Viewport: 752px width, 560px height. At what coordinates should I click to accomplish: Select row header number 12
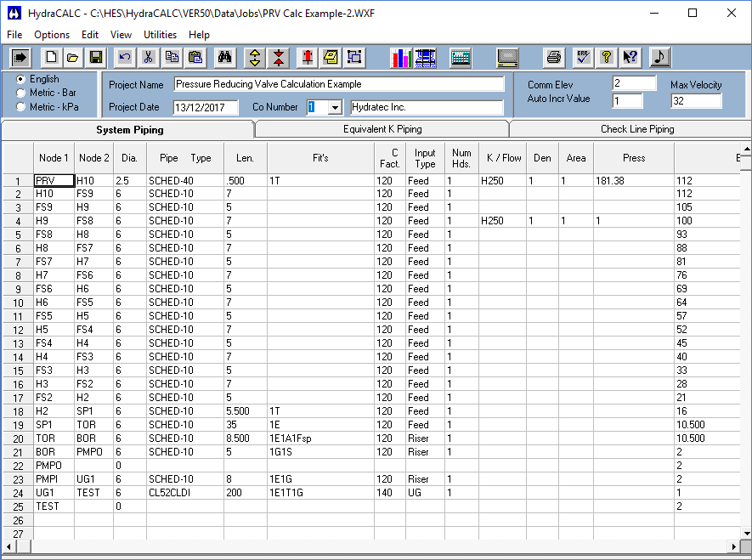[18, 330]
